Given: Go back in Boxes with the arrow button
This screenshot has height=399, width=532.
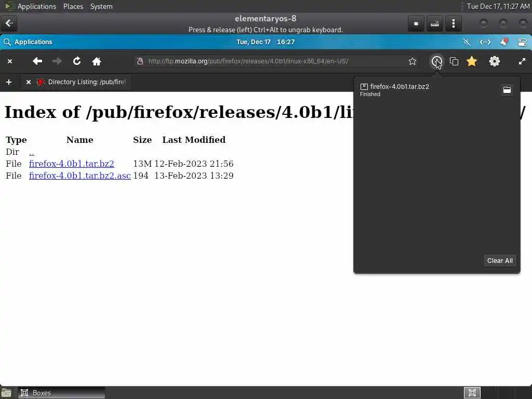Looking at the screenshot, I should pos(9,23).
